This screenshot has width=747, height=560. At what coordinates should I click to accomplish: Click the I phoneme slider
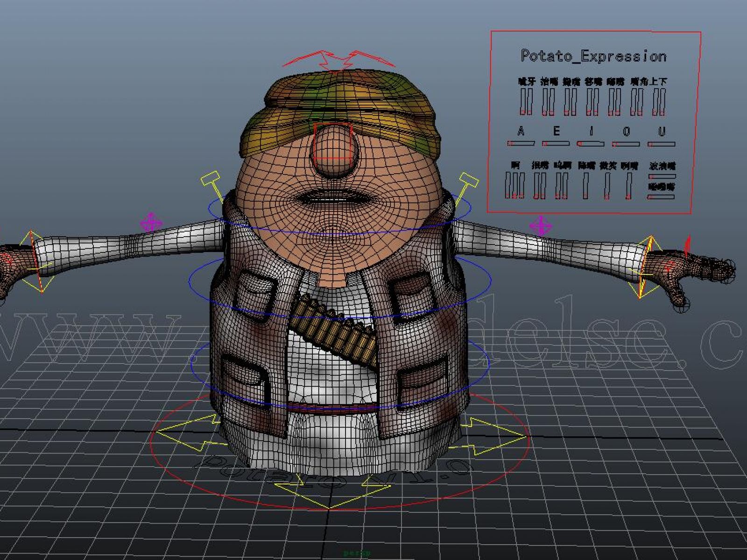click(x=591, y=144)
